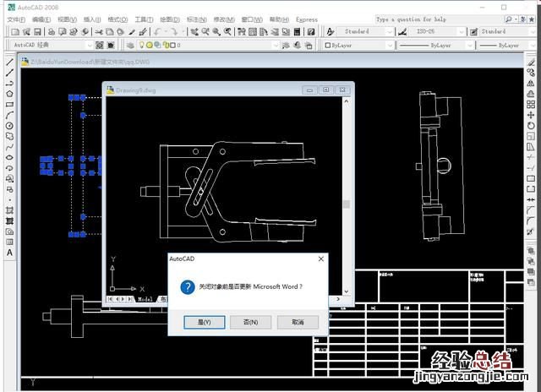541x392 pixels.
Task: Click the Undo arrow icon
Action: (157, 32)
